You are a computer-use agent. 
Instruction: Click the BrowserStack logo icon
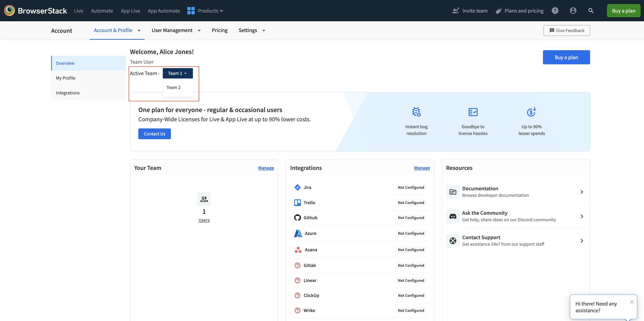tap(9, 11)
